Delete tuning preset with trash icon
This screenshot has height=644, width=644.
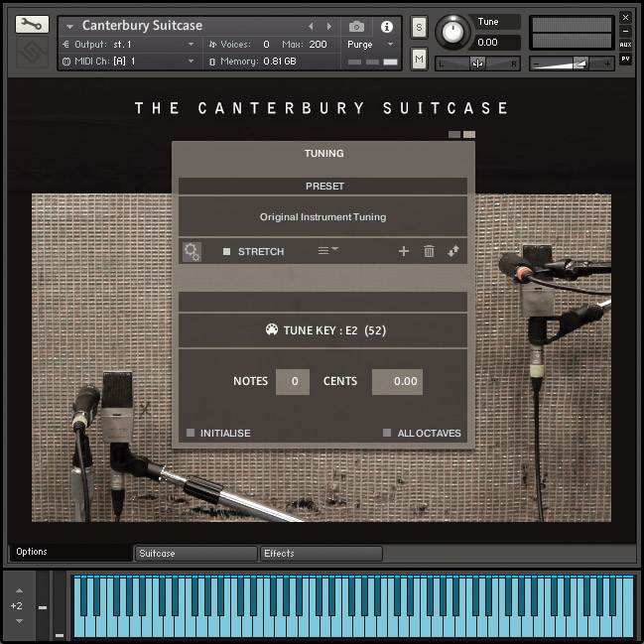click(429, 251)
